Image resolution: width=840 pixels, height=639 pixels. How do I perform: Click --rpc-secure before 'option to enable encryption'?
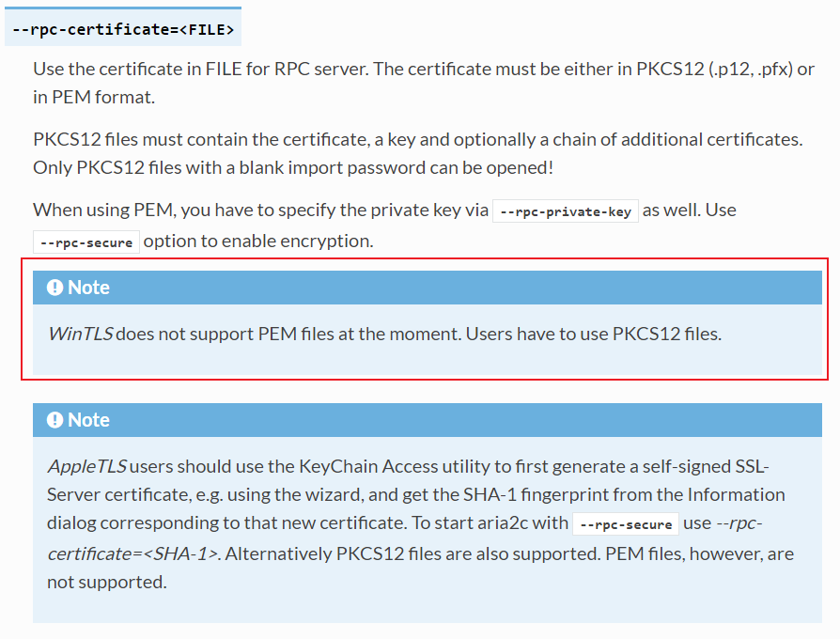86,242
